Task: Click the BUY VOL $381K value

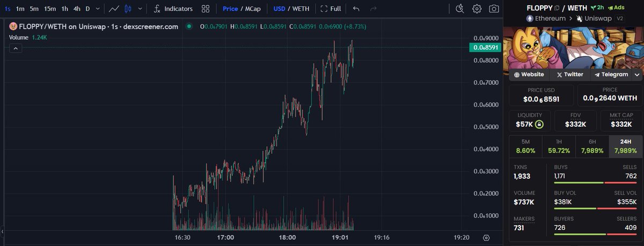Action: 563,202
